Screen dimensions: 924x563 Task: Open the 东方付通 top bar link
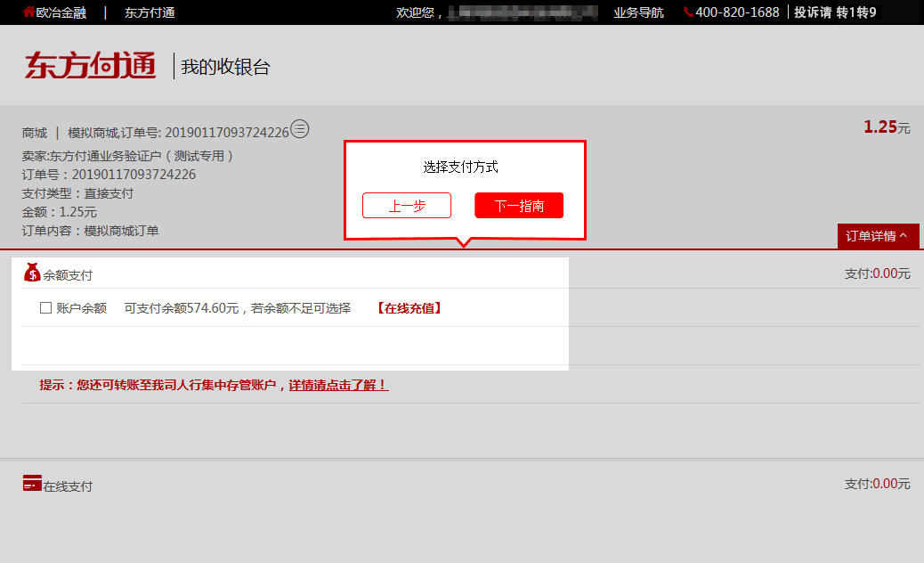coord(150,12)
